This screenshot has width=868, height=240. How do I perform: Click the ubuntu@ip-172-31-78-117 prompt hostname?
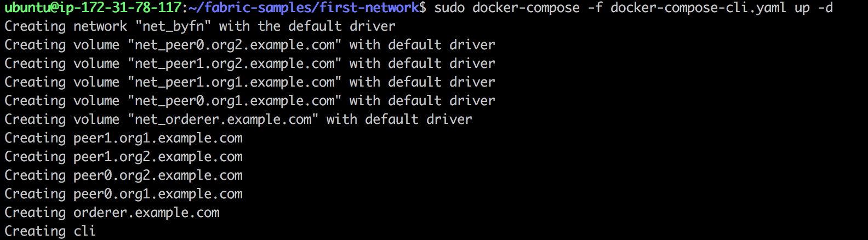point(93,8)
